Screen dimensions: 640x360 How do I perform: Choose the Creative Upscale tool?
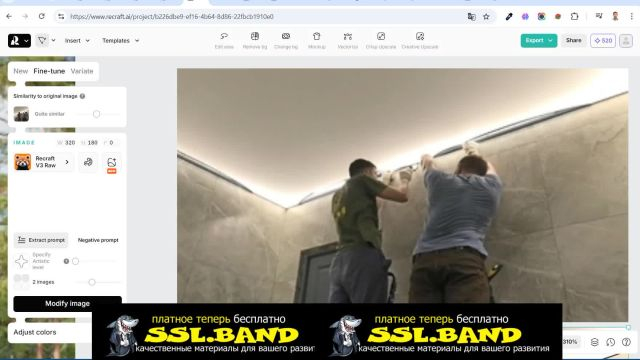click(x=420, y=40)
